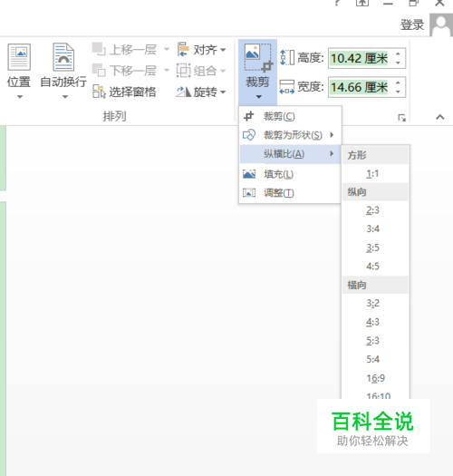This screenshot has width=453, height=476.
Task: Select Aspect Ratio (纵横比) menu item
Action: (290, 154)
